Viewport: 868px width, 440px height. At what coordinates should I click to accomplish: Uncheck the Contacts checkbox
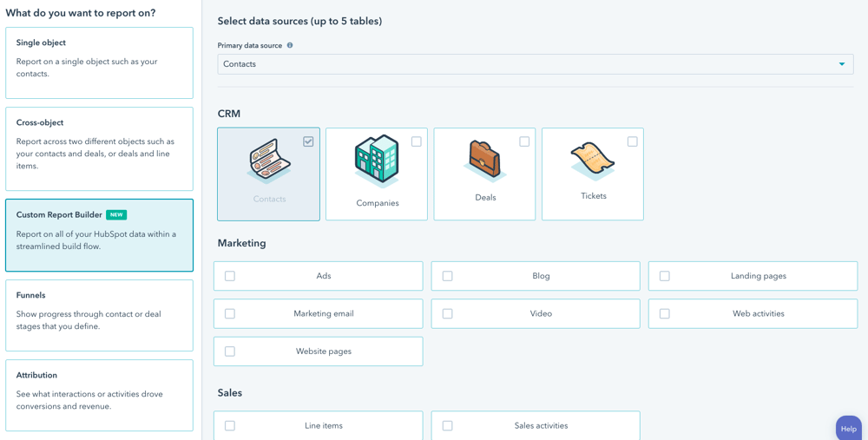pos(308,141)
